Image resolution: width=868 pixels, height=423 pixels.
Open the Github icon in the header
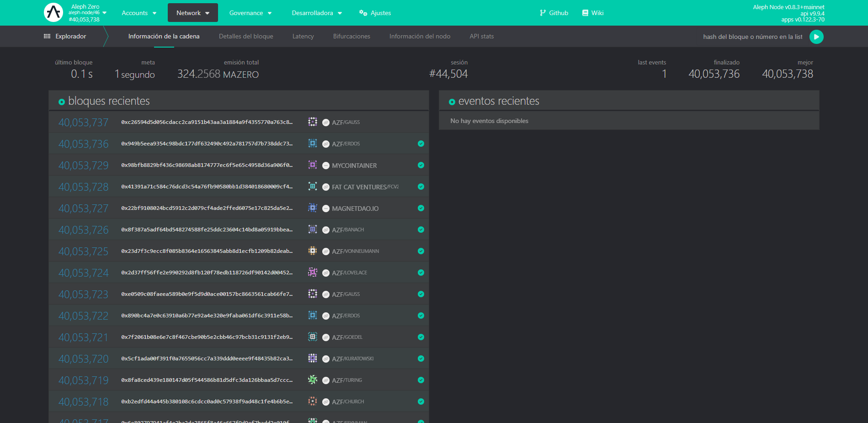click(x=542, y=12)
